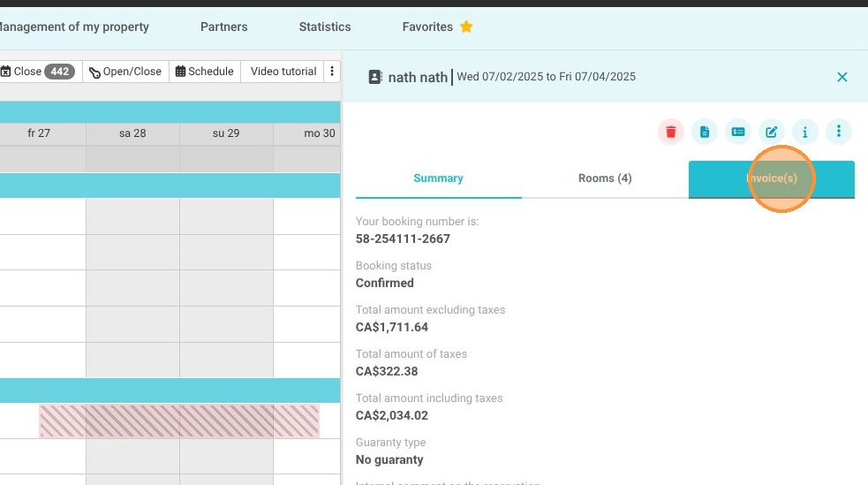Select the su 29 date column header
Viewport: 868px width, 485px height.
(x=226, y=133)
